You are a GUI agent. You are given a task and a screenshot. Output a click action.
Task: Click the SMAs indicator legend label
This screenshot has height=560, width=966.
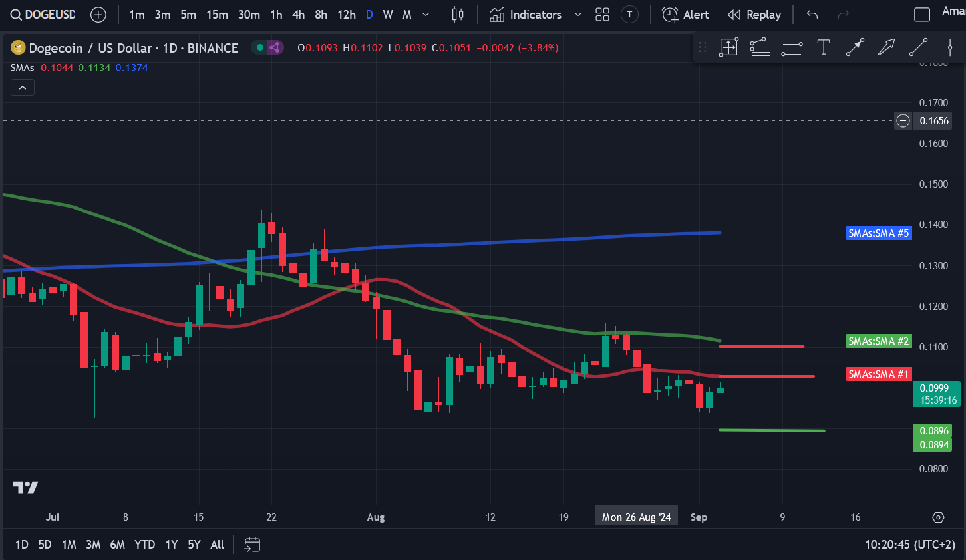click(x=23, y=68)
